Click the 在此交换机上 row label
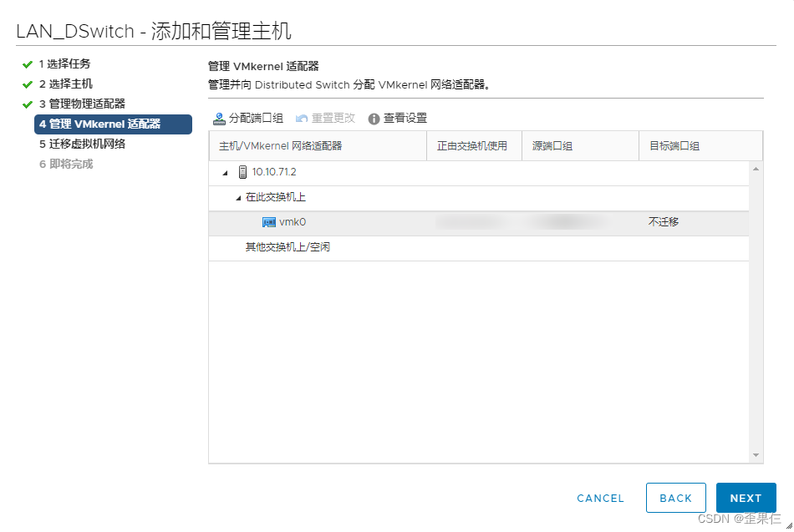The width and height of the screenshot is (794, 532). (276, 197)
